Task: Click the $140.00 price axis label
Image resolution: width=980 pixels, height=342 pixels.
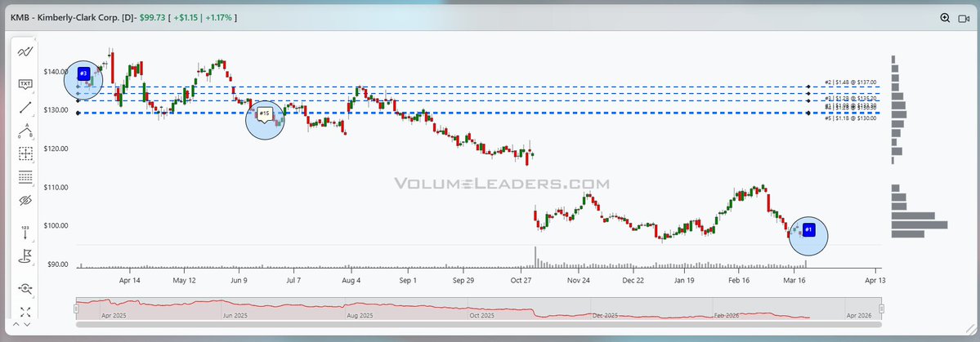Action: point(56,72)
